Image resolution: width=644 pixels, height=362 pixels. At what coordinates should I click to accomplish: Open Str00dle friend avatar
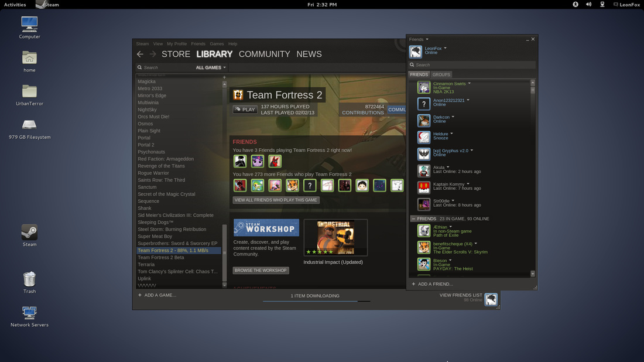coord(424,204)
